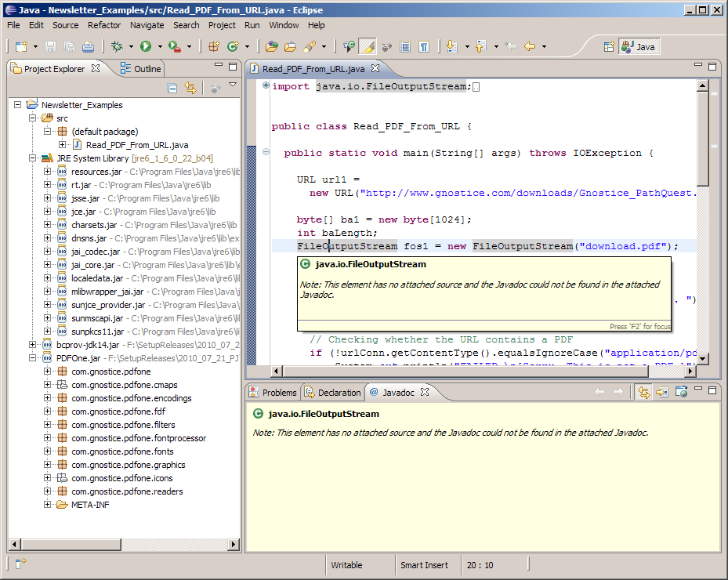The image size is (728, 580).
Task: Click Open Attached Javadoc in Browser icon
Action: point(681,393)
